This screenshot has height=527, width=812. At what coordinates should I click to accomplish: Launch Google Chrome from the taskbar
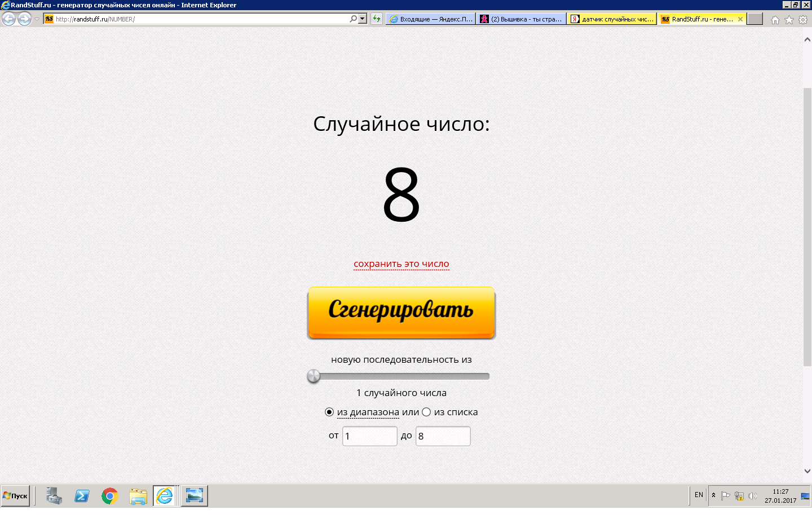pos(110,496)
